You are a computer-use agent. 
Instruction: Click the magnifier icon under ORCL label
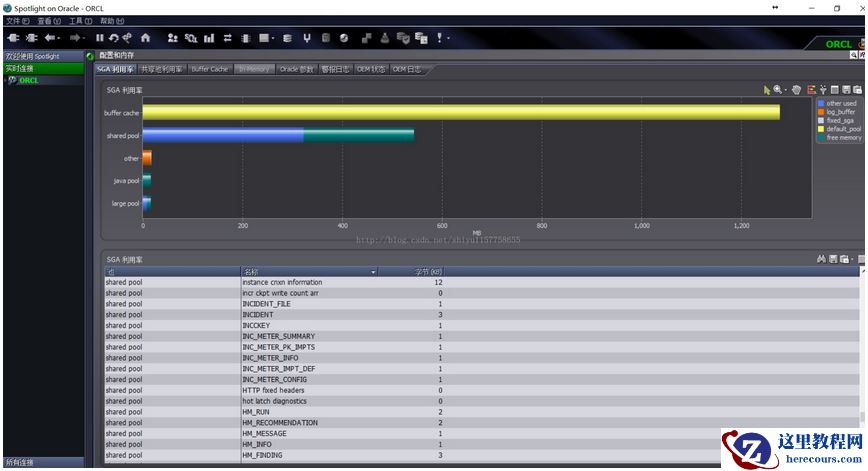pyautogui.click(x=854, y=55)
